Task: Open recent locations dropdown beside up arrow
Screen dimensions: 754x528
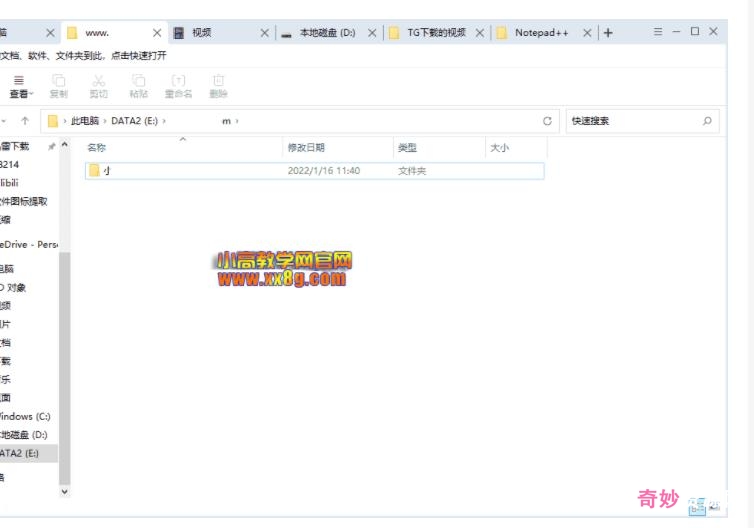Action: click(x=4, y=121)
